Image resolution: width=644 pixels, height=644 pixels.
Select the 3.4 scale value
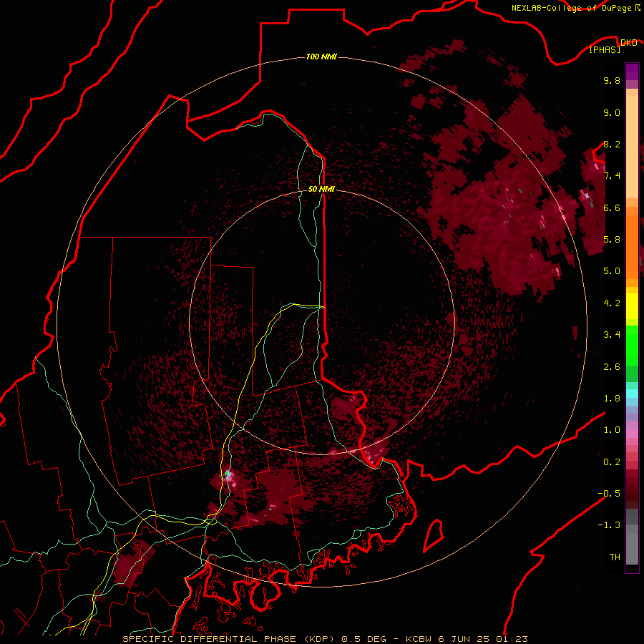coord(612,335)
